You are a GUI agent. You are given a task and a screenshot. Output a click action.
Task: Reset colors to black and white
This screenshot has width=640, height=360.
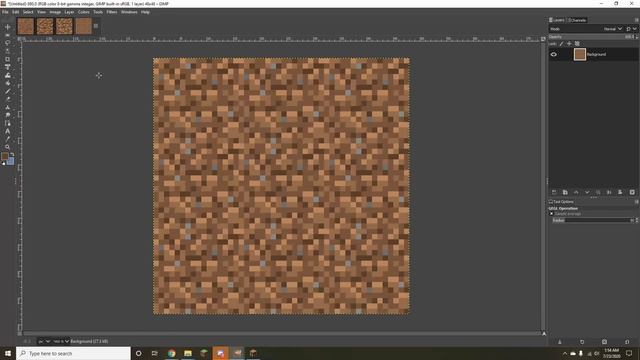click(x=4, y=163)
